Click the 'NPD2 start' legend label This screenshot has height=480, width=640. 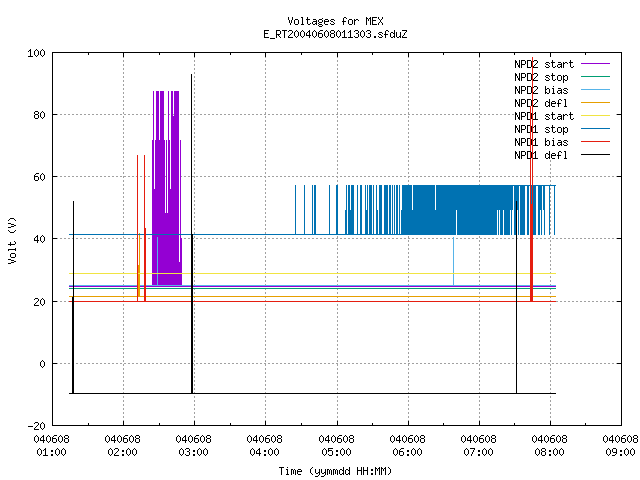pyautogui.click(x=544, y=64)
